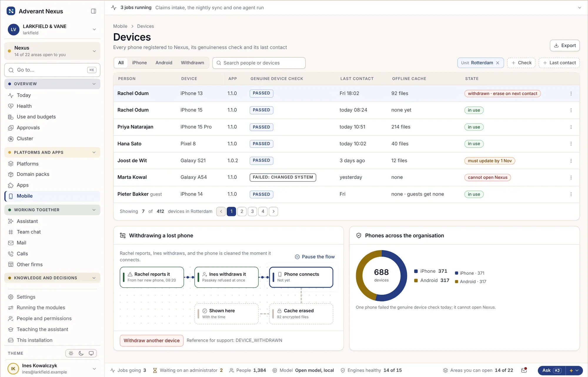The image size is (588, 377).
Task: Open Calls in the sidebar
Action: click(52, 254)
